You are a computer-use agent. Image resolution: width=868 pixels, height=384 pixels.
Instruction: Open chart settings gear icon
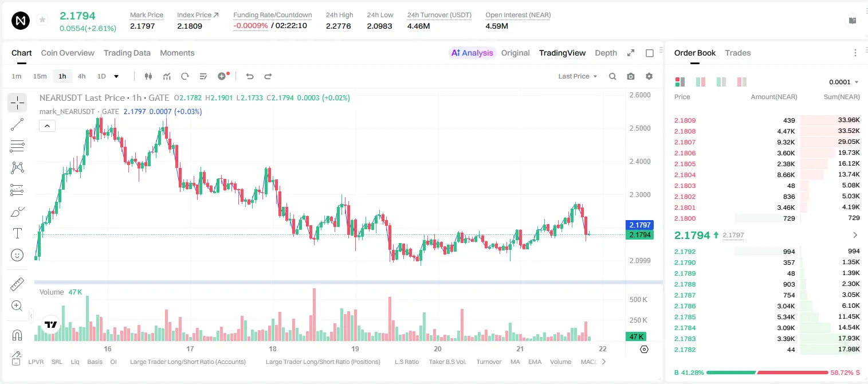(x=649, y=76)
